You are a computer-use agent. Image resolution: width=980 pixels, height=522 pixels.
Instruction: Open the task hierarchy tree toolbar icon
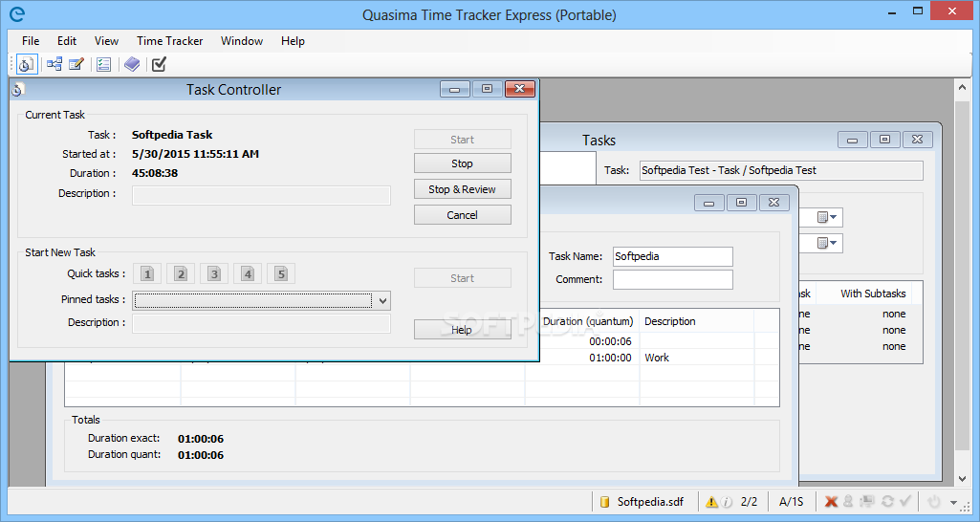coord(54,64)
